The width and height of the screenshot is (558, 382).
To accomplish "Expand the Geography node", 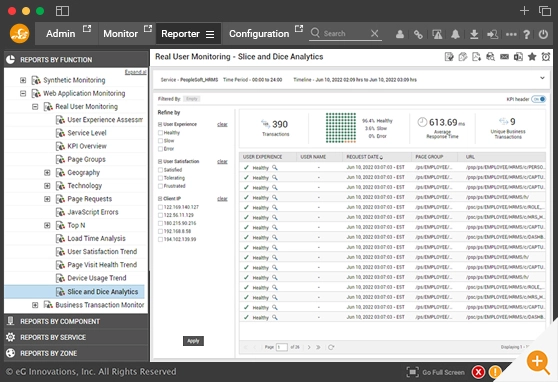I will [x=47, y=173].
